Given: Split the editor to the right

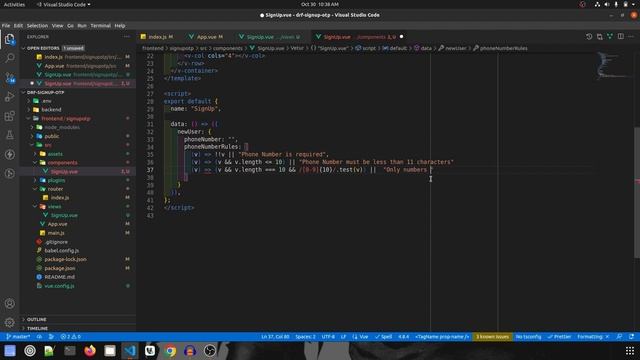Looking at the screenshot, I should [620, 37].
